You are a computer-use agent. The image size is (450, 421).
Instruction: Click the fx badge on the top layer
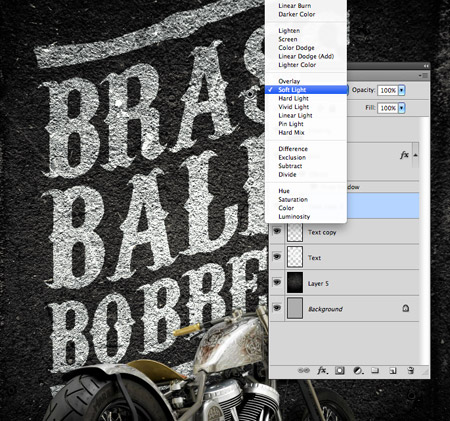[x=404, y=155]
